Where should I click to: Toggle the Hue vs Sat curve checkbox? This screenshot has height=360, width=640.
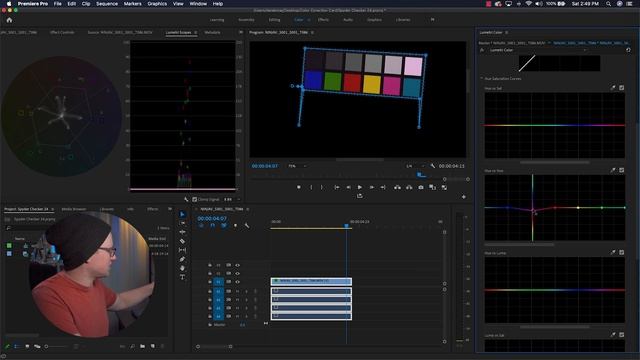pyautogui.click(x=621, y=88)
